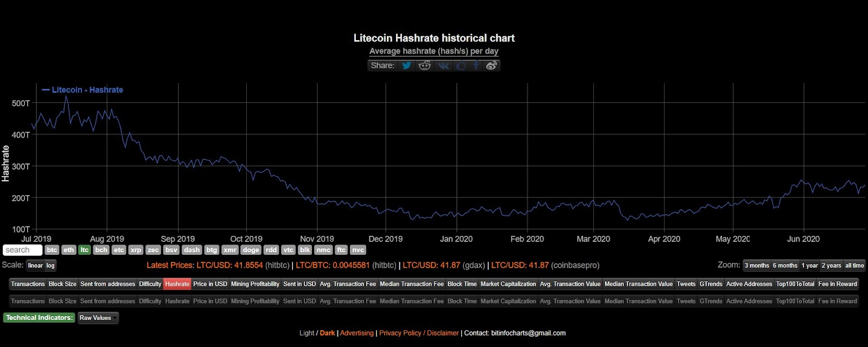Viewport: 868px width, 347px height.
Task: Open the bright-row Tweets tab
Action: (x=686, y=284)
